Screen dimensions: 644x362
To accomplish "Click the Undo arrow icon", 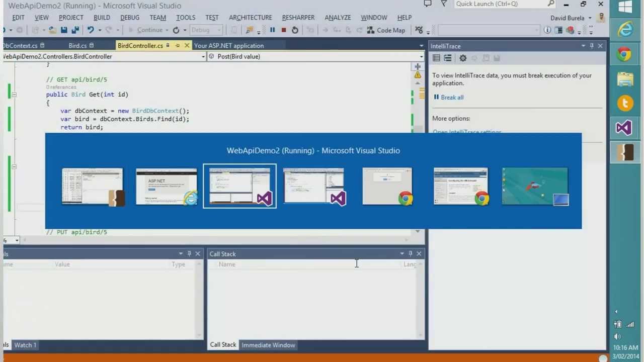I will [91, 30].
